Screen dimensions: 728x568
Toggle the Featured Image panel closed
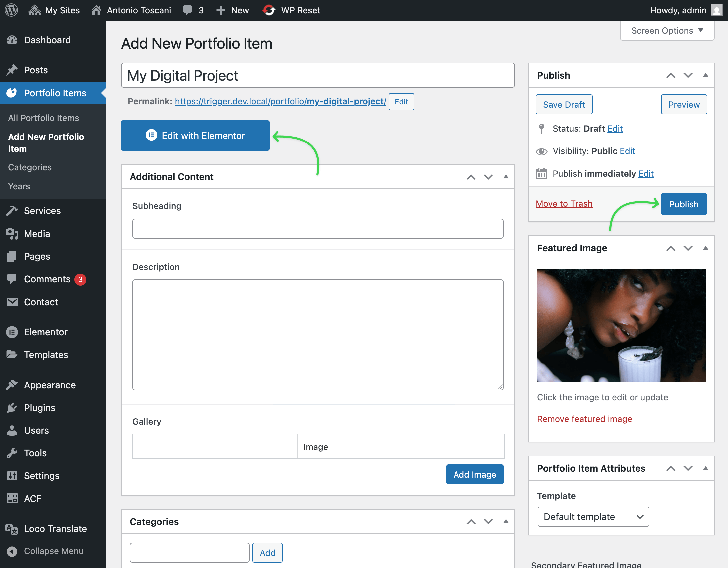coord(705,248)
